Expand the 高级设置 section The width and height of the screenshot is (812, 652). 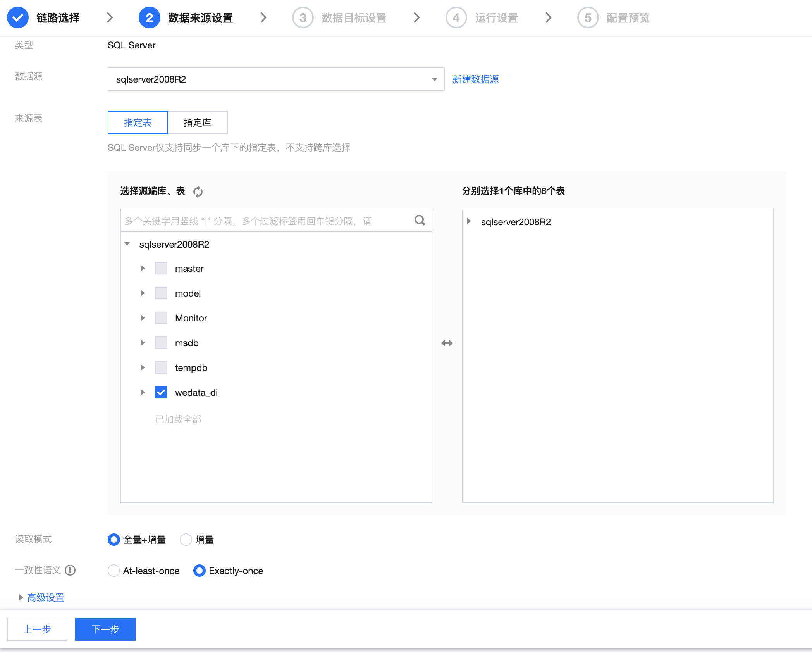click(x=45, y=597)
